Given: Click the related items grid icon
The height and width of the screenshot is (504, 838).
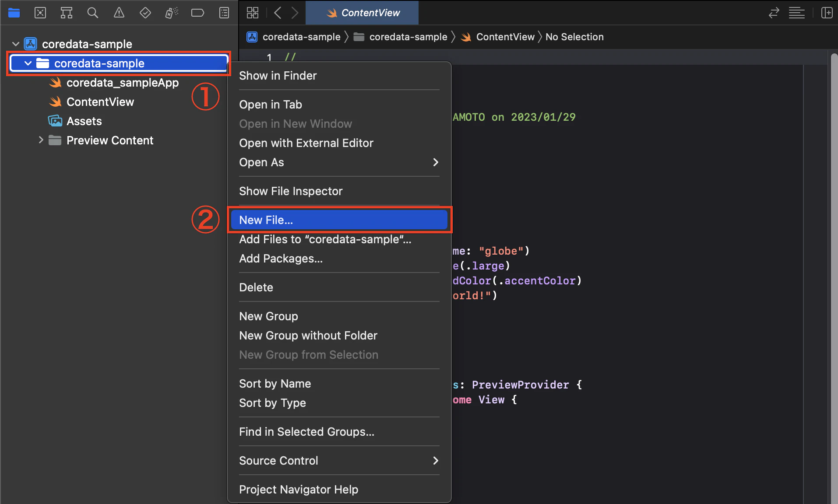Looking at the screenshot, I should coord(253,13).
